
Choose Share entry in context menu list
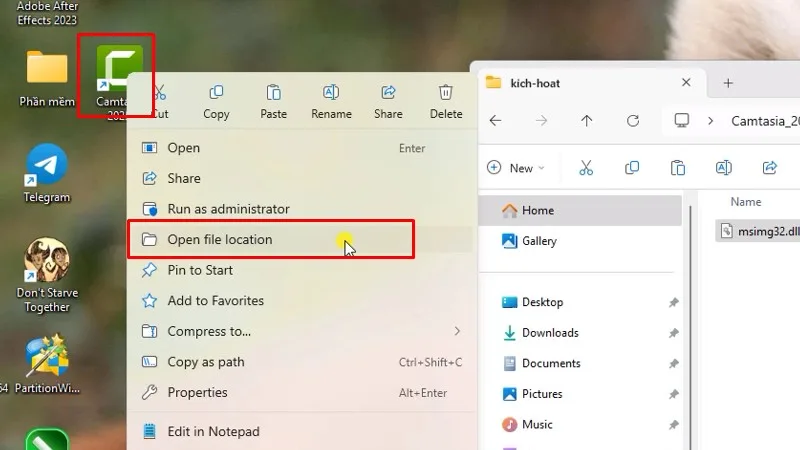coord(302,179)
